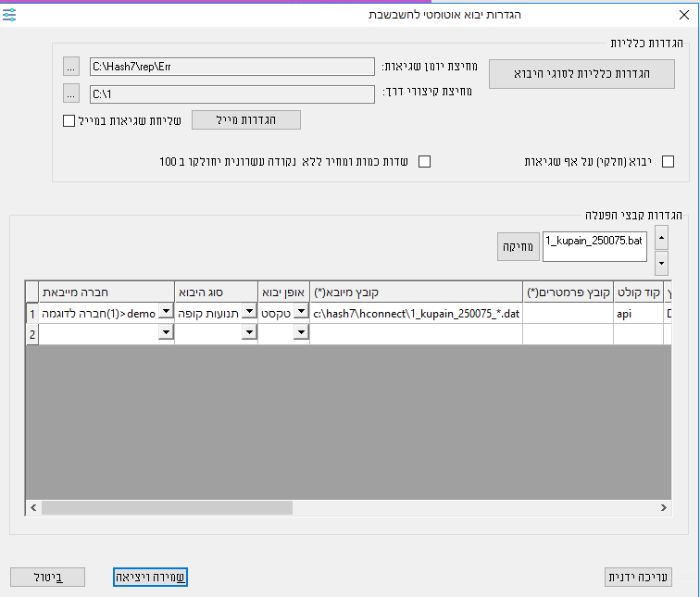Select row header 2 in grid
This screenshot has height=597, width=700.
[32, 334]
